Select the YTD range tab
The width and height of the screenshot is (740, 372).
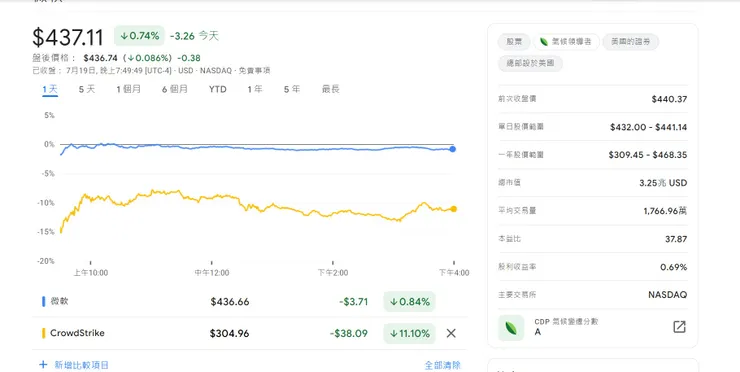coord(218,89)
